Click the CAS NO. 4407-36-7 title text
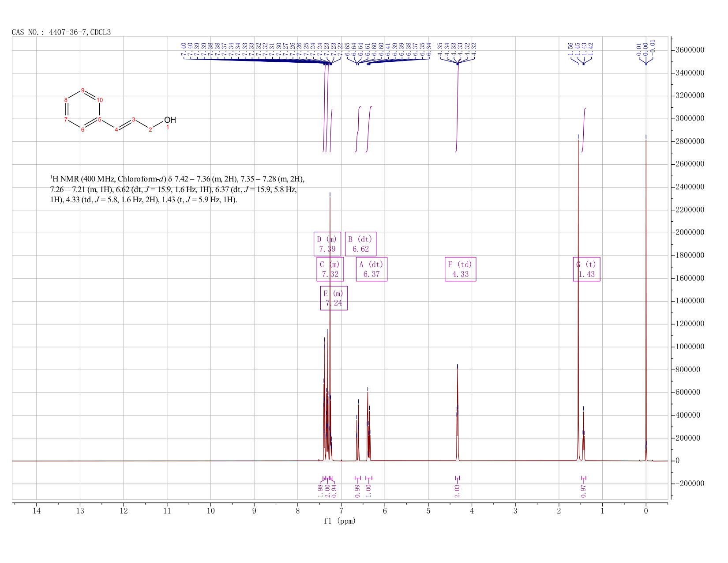Screen dimensions: 728x563 [x=61, y=32]
